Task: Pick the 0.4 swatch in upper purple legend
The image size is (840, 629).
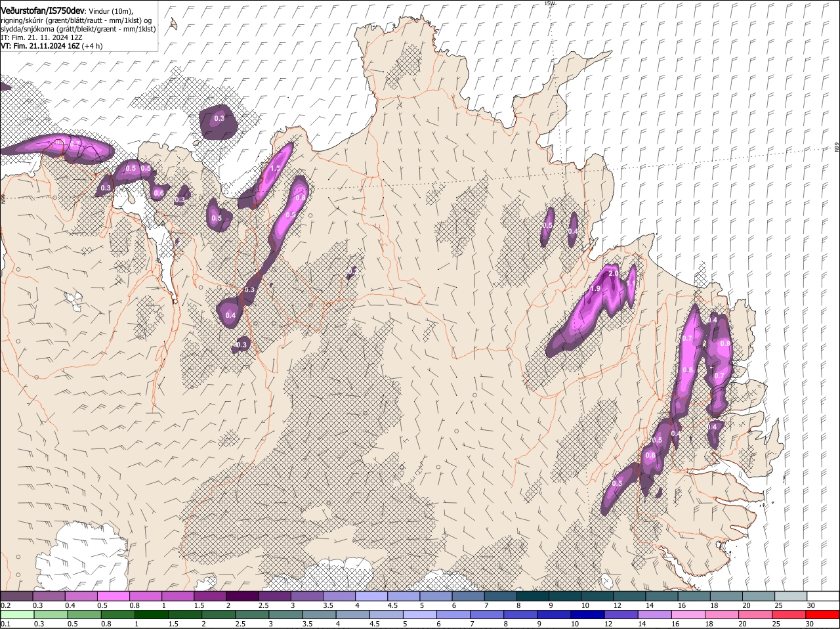Action: (x=81, y=596)
